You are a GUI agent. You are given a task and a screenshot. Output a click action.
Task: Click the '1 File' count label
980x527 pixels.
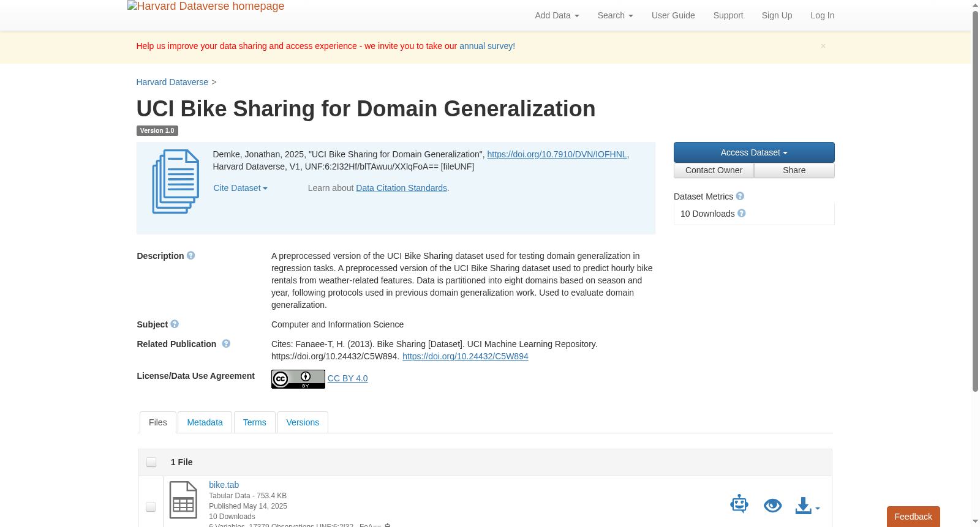(x=181, y=462)
